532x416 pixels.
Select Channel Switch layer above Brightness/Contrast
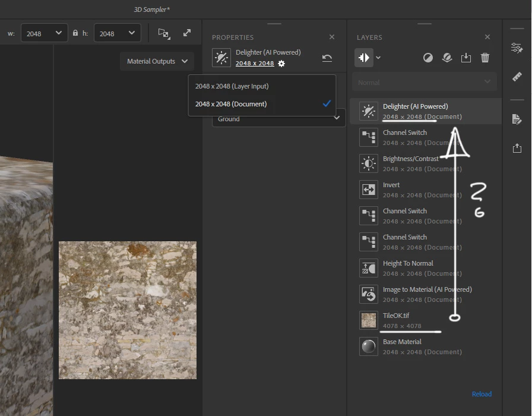pos(426,137)
